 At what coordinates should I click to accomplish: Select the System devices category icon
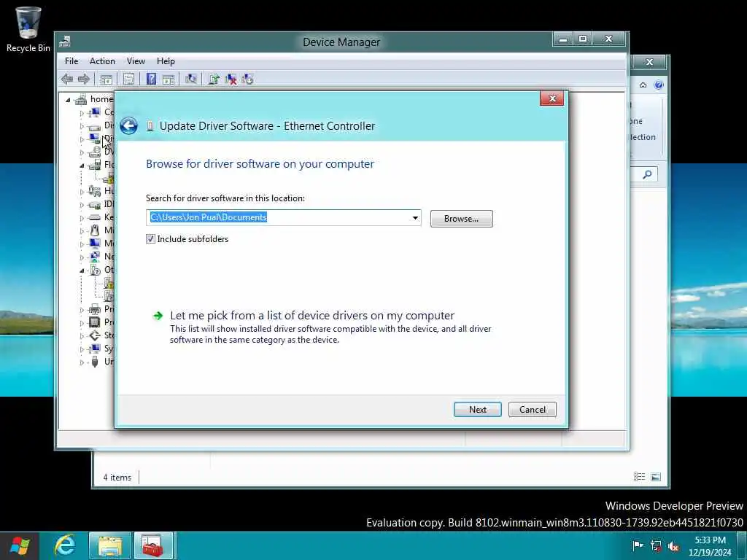(95, 349)
